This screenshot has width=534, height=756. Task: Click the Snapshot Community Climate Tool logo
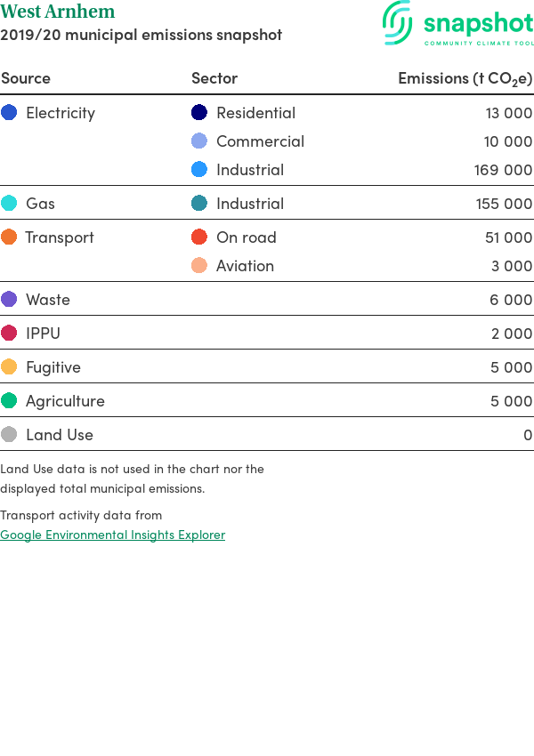click(458, 23)
